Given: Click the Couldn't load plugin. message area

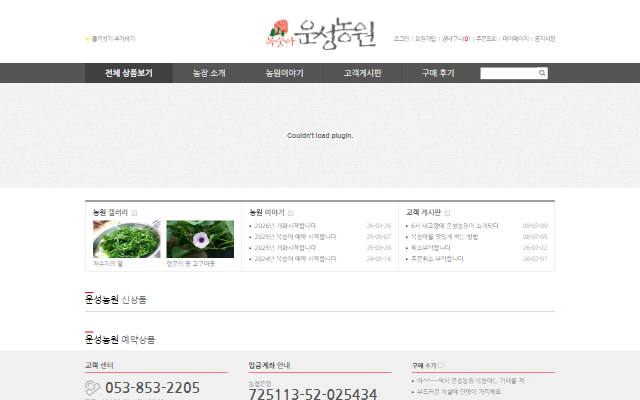Looking at the screenshot, I should (x=320, y=136).
